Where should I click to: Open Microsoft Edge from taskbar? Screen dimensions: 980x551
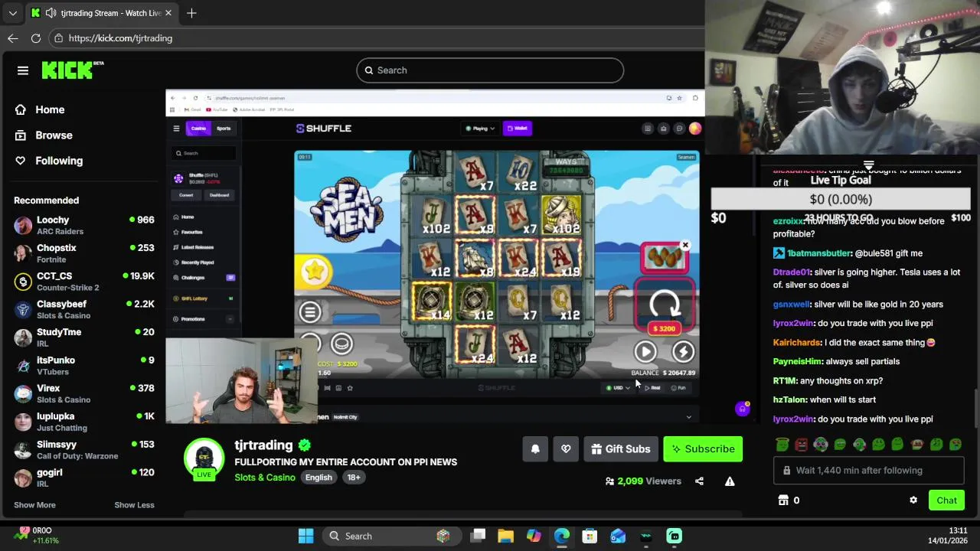click(562, 536)
